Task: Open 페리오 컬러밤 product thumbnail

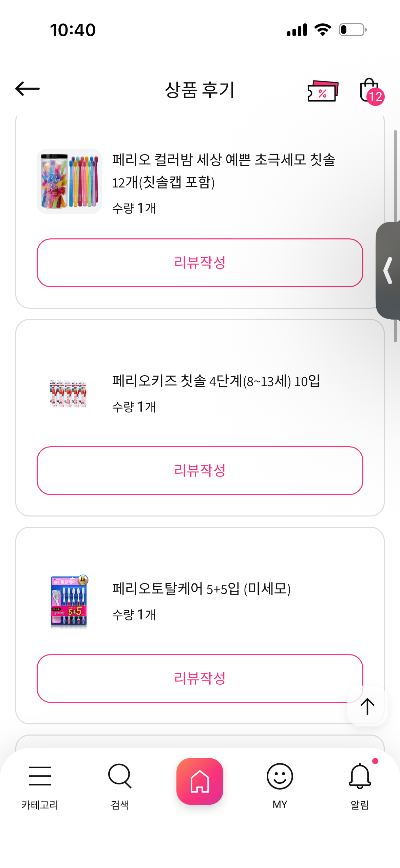Action: (69, 181)
